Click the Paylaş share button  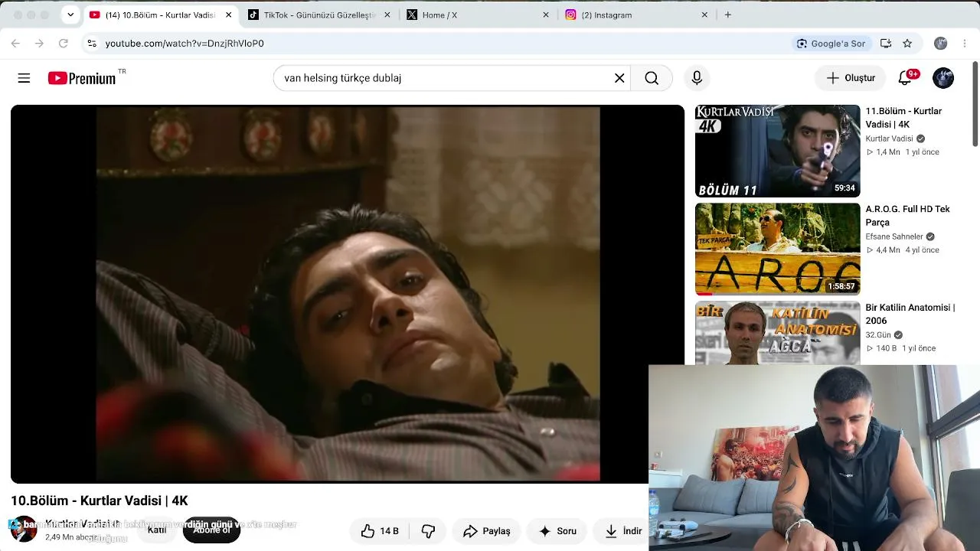click(486, 531)
